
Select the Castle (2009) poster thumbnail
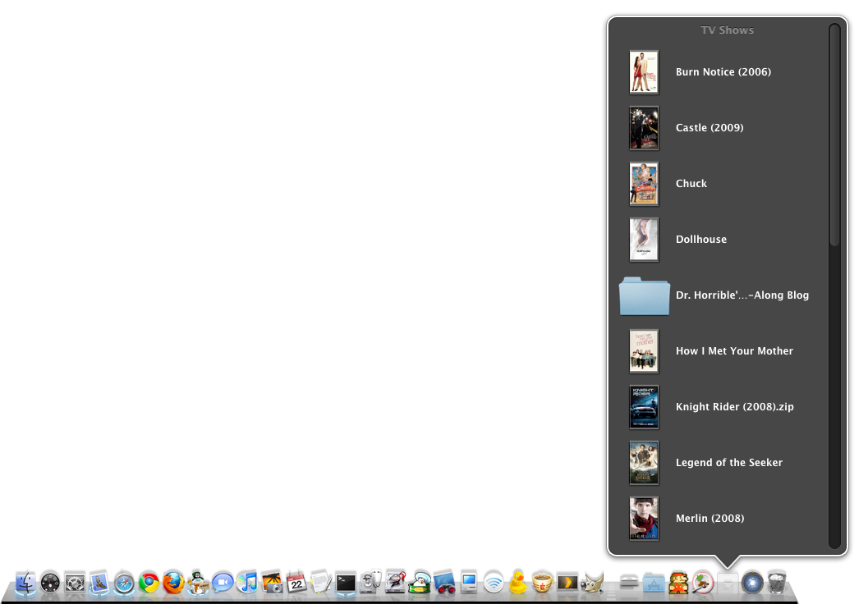point(645,128)
